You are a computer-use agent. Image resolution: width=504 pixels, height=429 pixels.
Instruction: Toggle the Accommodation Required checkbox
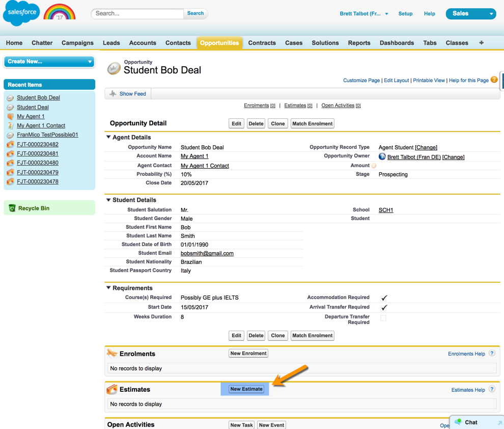[x=384, y=298]
